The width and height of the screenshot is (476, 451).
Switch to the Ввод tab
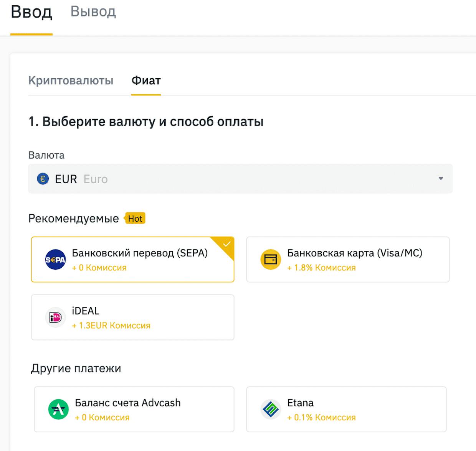31,12
